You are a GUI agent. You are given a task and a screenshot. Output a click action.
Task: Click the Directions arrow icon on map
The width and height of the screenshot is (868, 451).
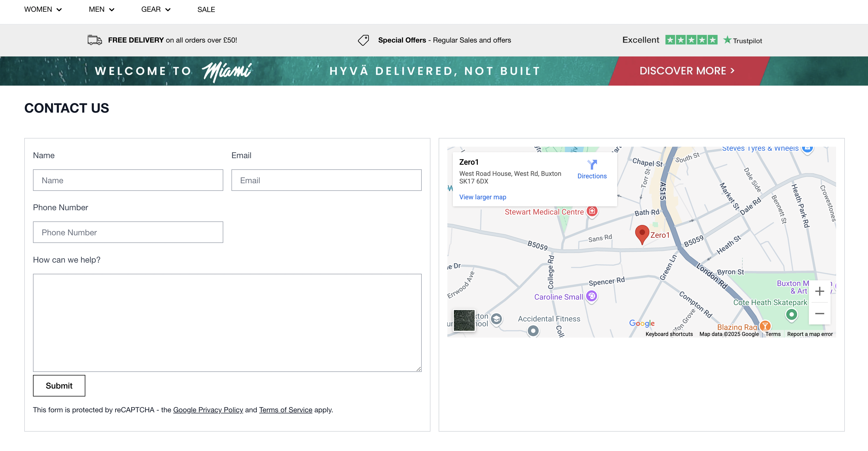592,165
